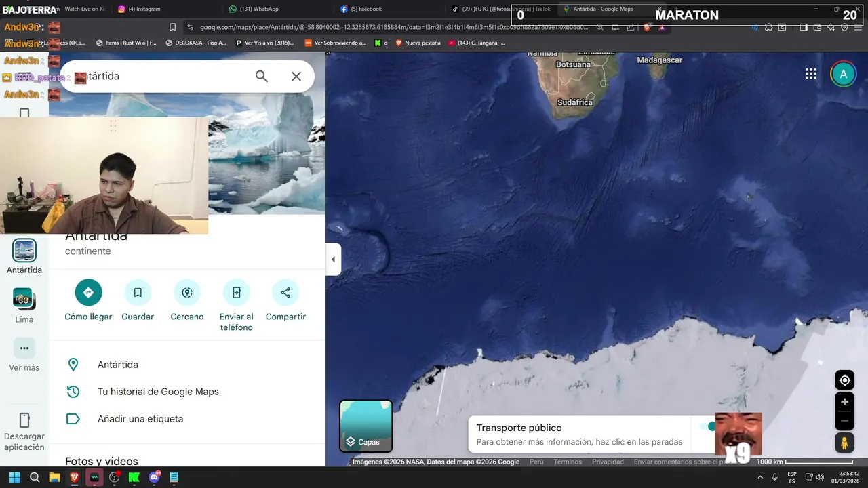868x488 pixels.
Task: Open Discord taskbar icon
Action: tap(154, 477)
